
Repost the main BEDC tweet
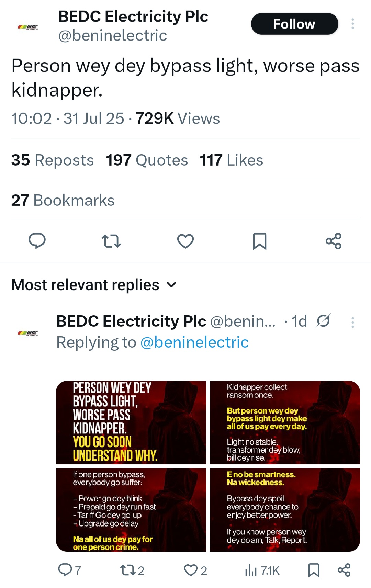pyautogui.click(x=111, y=241)
